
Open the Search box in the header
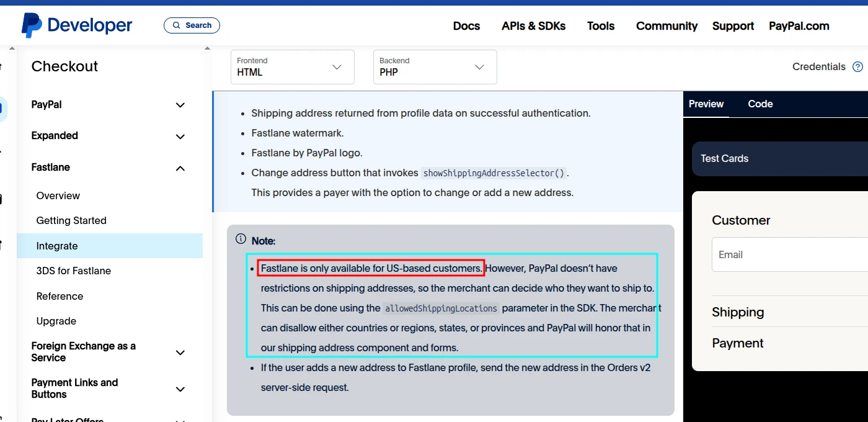coord(192,25)
